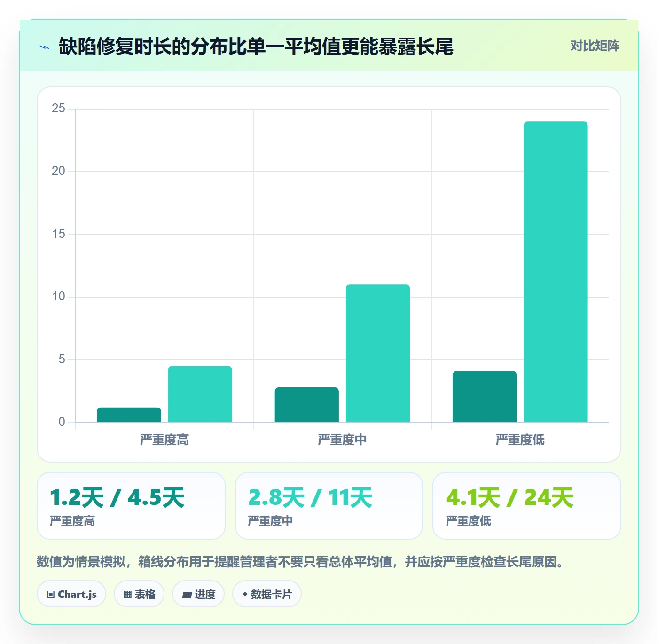The height and width of the screenshot is (644, 658).
Task: Click the y-axis tick label 20
Action: (x=59, y=171)
